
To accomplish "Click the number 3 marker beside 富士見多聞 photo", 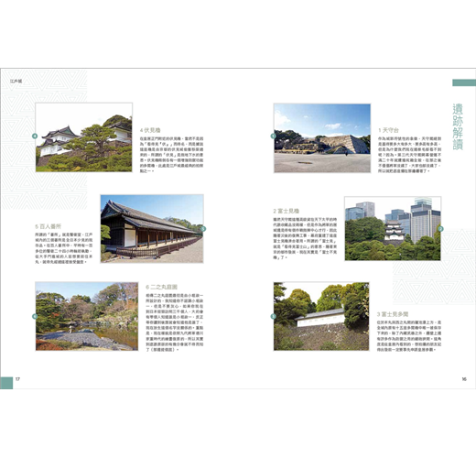I will tap(273, 317).
